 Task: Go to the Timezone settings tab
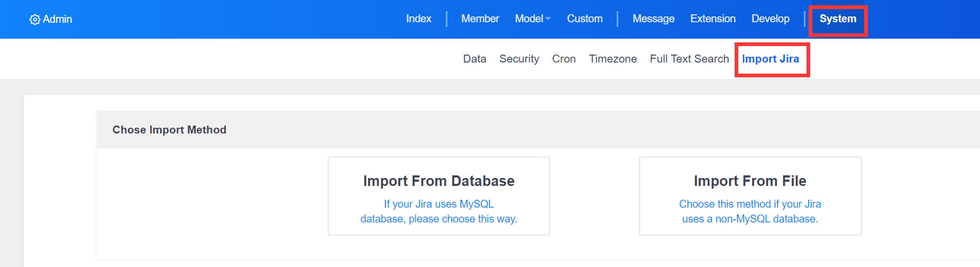pos(612,59)
